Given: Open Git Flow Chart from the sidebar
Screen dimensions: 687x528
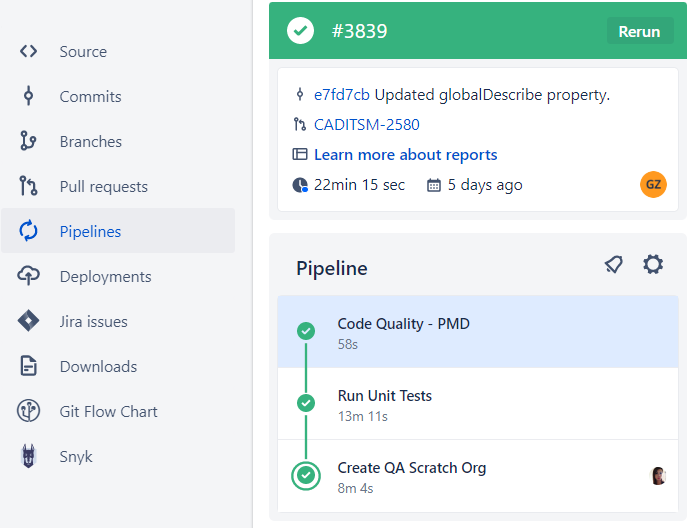Looking at the screenshot, I should click(x=118, y=411).
